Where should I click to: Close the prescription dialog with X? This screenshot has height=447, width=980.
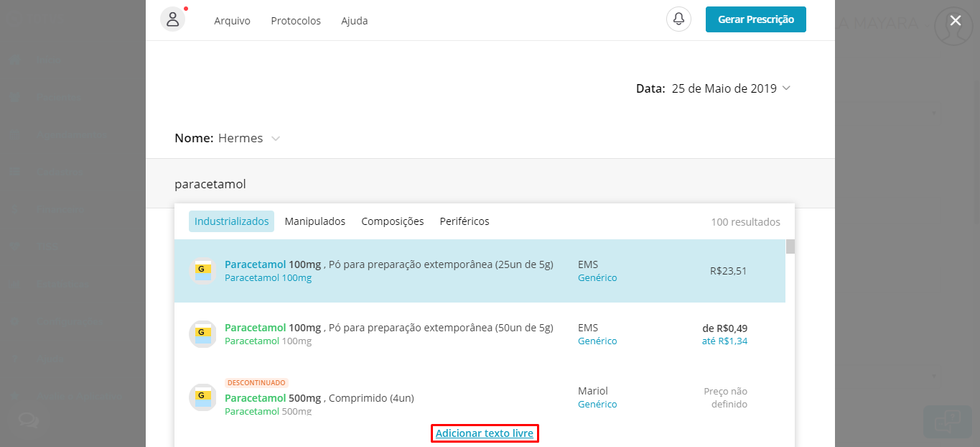[955, 21]
